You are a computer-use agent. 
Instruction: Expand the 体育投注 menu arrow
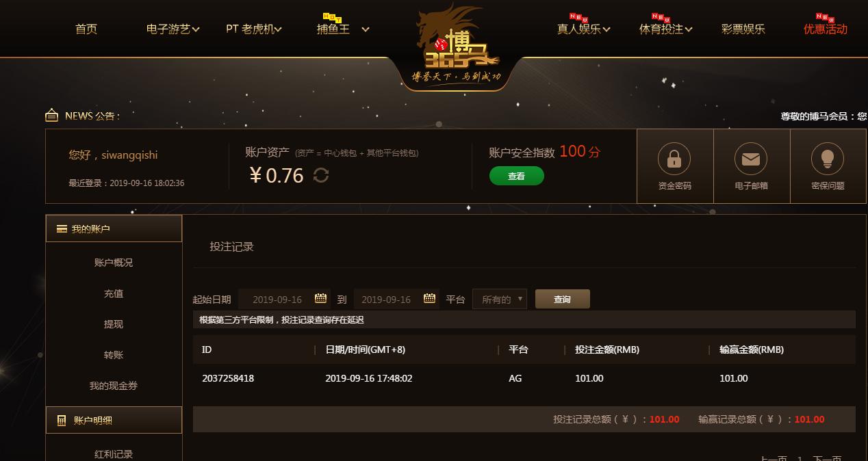pyautogui.click(x=689, y=29)
